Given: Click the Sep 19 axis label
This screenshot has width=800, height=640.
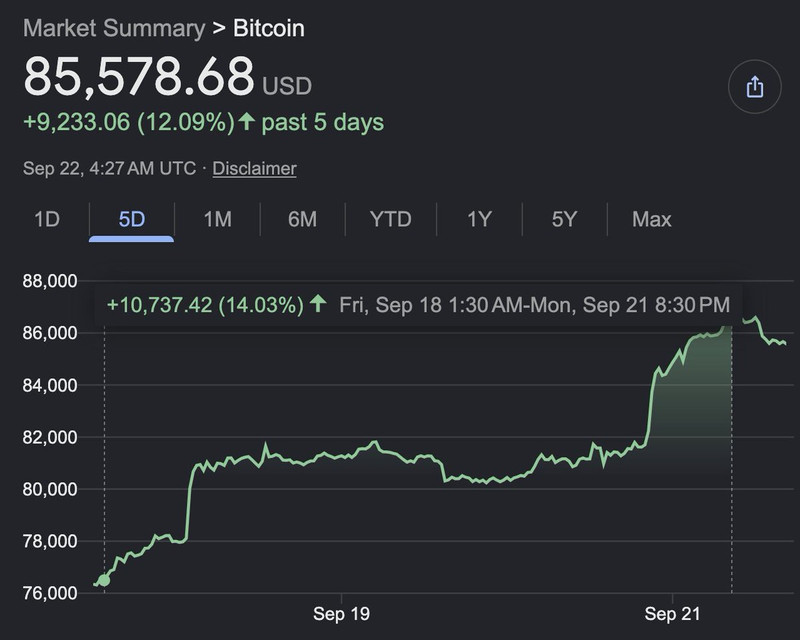Looking at the screenshot, I should [x=341, y=613].
